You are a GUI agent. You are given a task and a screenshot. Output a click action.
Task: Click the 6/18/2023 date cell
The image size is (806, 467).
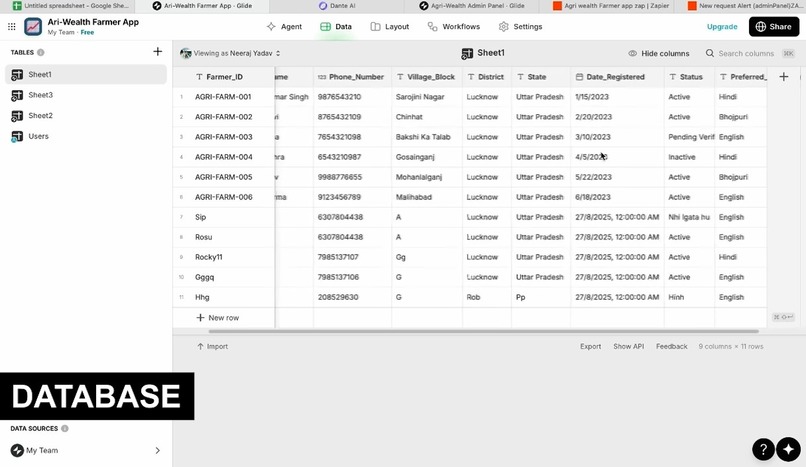[617, 197]
